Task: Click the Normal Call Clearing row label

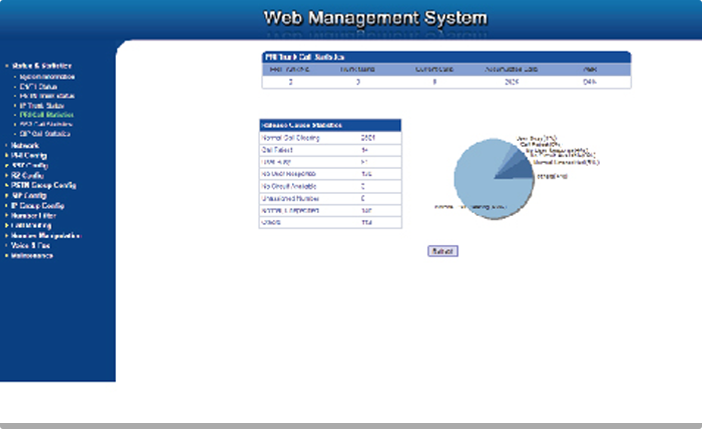Action: 291,138
